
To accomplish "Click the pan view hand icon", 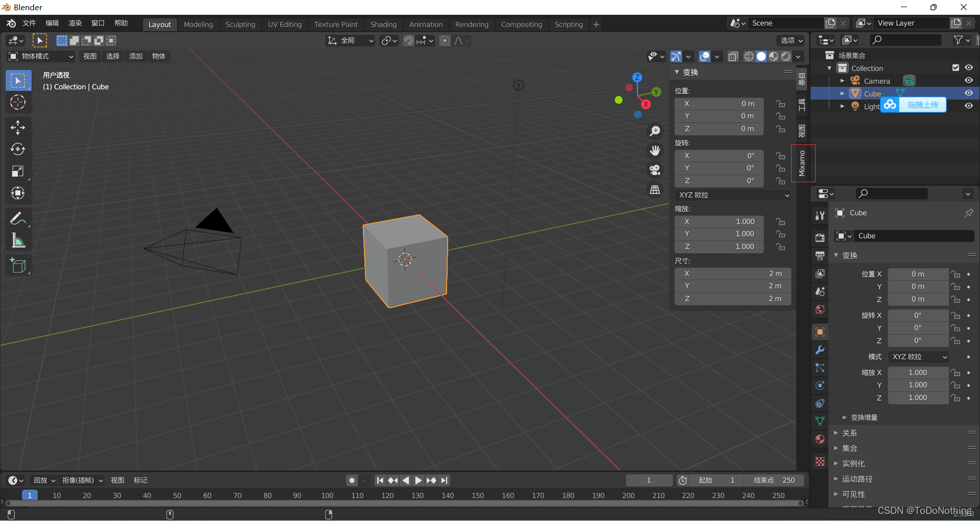I will 655,151.
